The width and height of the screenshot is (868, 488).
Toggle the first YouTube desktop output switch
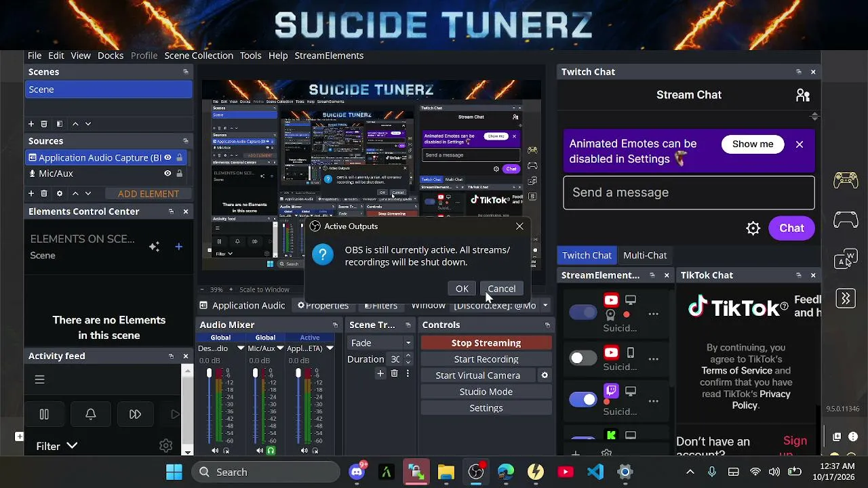(583, 312)
